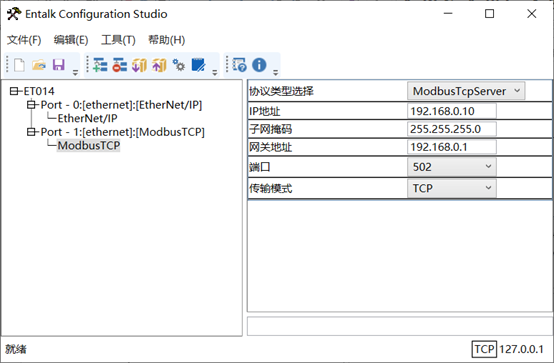554x363 pixels.
Task: Open the port 502 dropdown
Action: coord(452,167)
